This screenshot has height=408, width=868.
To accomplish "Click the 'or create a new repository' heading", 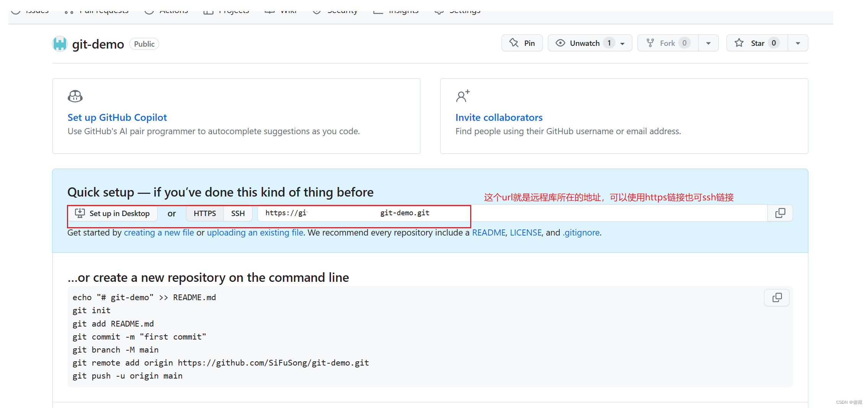I will coord(208,277).
